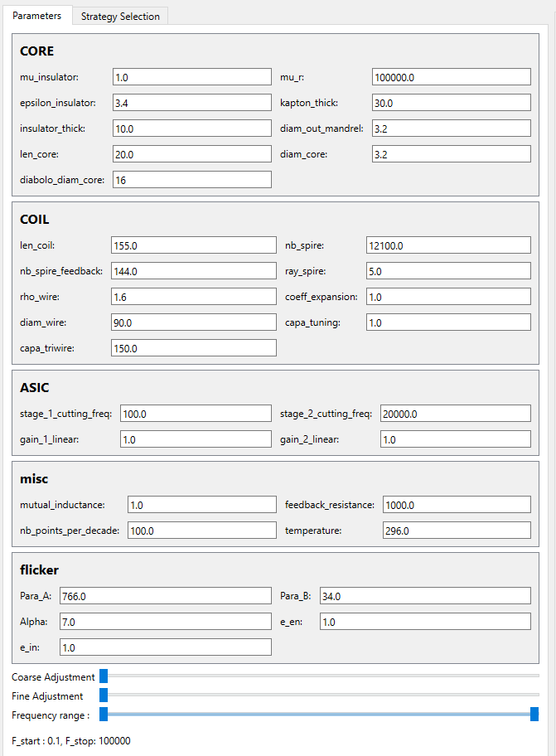Click the mu_insulator input field

coord(191,77)
